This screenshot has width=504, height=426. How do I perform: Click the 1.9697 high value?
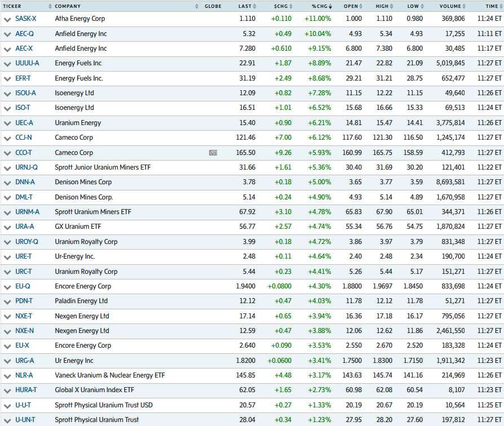[x=382, y=286]
